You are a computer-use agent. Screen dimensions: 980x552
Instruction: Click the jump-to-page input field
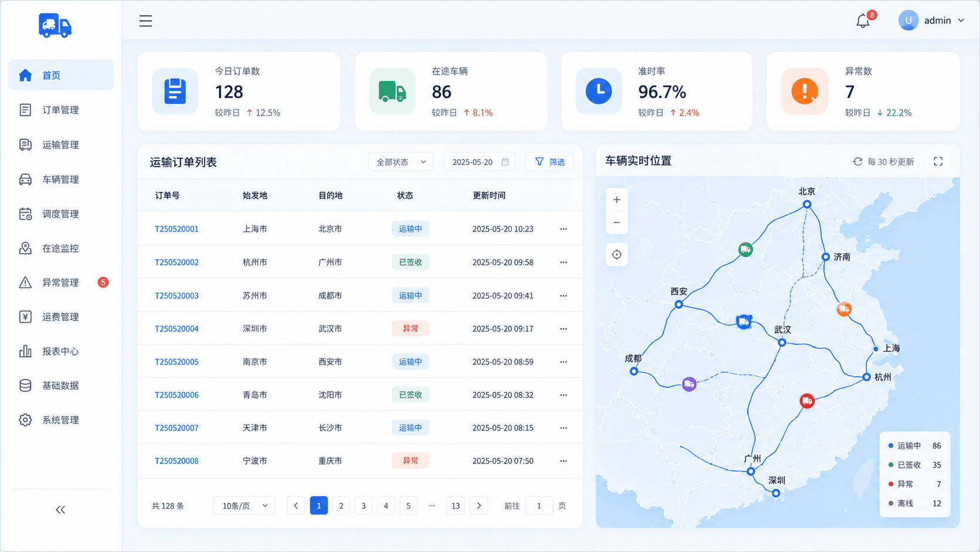pyautogui.click(x=539, y=506)
